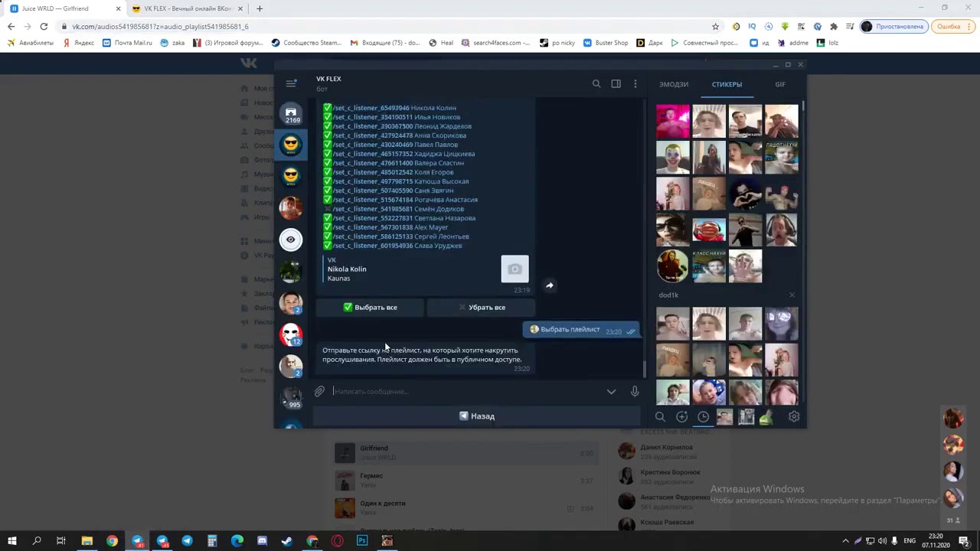Forward the Nikola Kolin message via arrow

click(549, 285)
